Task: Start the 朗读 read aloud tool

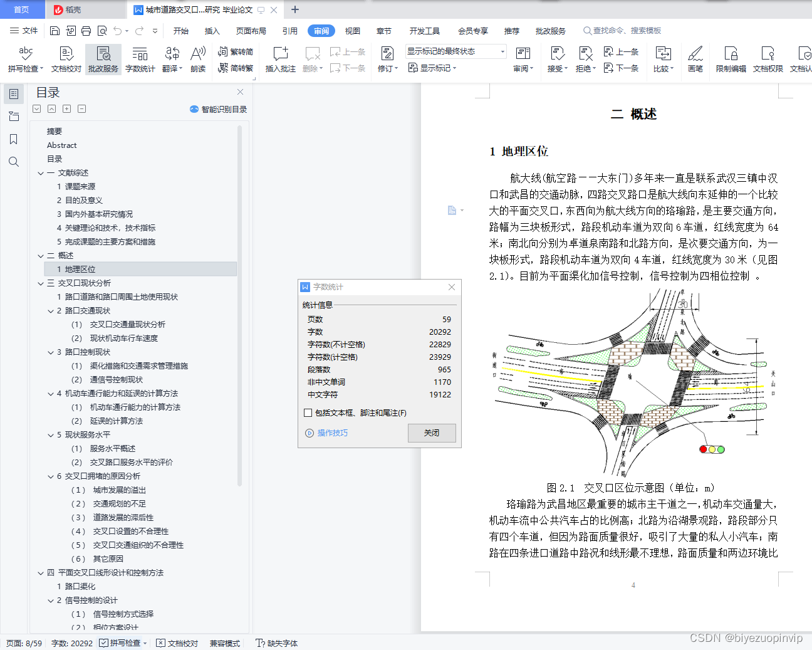Action: click(x=198, y=60)
